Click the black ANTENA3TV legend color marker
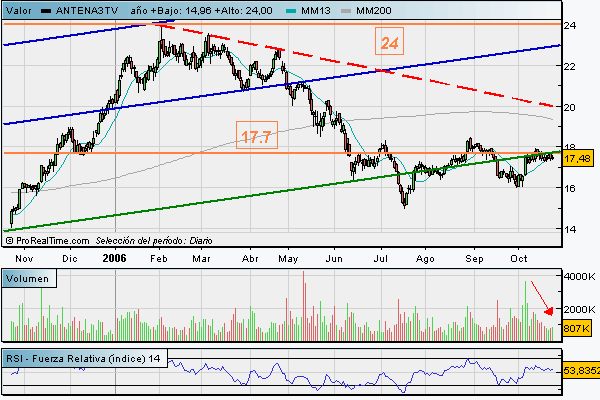Screen dimensions: 600x400 [46, 11]
